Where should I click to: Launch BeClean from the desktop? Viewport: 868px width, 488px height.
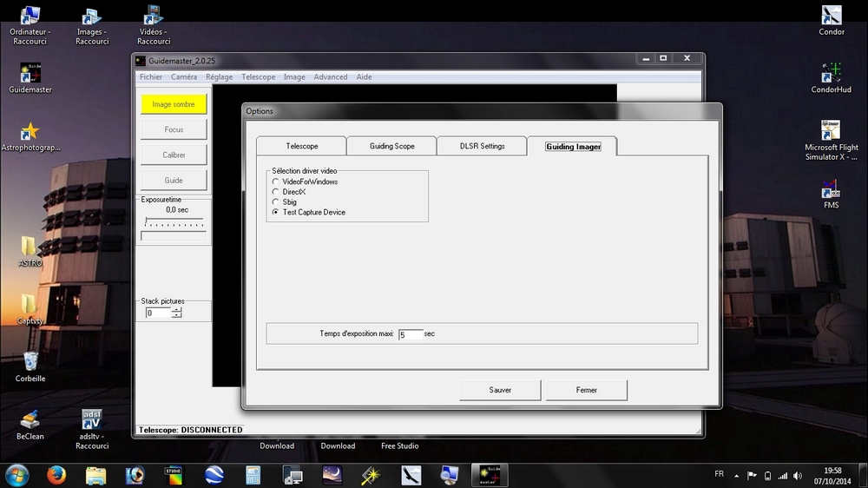tap(30, 425)
